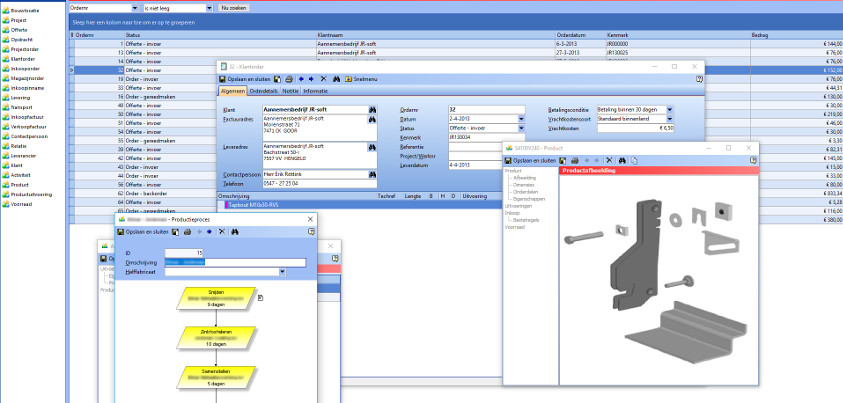The height and width of the screenshot is (403, 843).
Task: Open the Status dropdown in Klantorder
Action: (521, 129)
